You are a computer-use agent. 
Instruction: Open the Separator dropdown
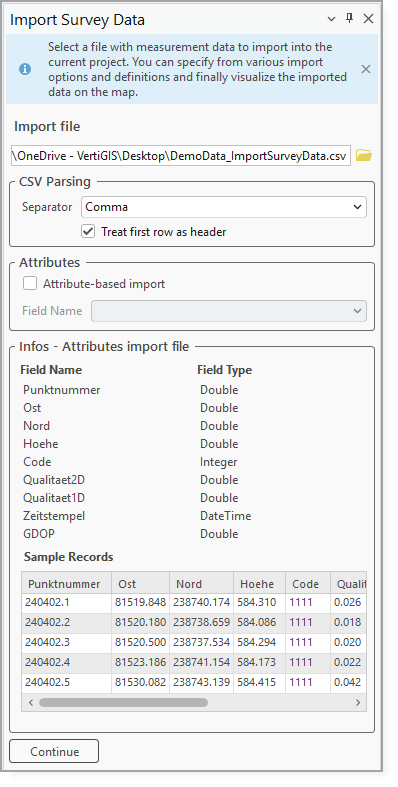(224, 207)
